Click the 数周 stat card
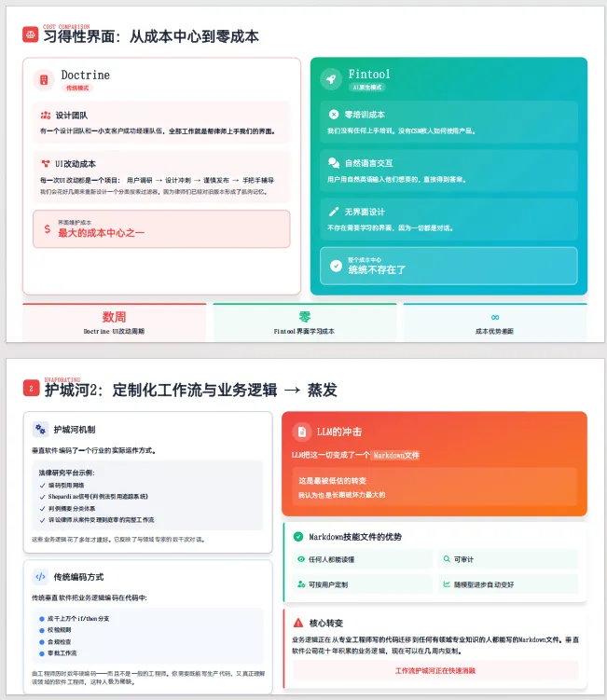The image size is (607, 700). tap(115, 323)
